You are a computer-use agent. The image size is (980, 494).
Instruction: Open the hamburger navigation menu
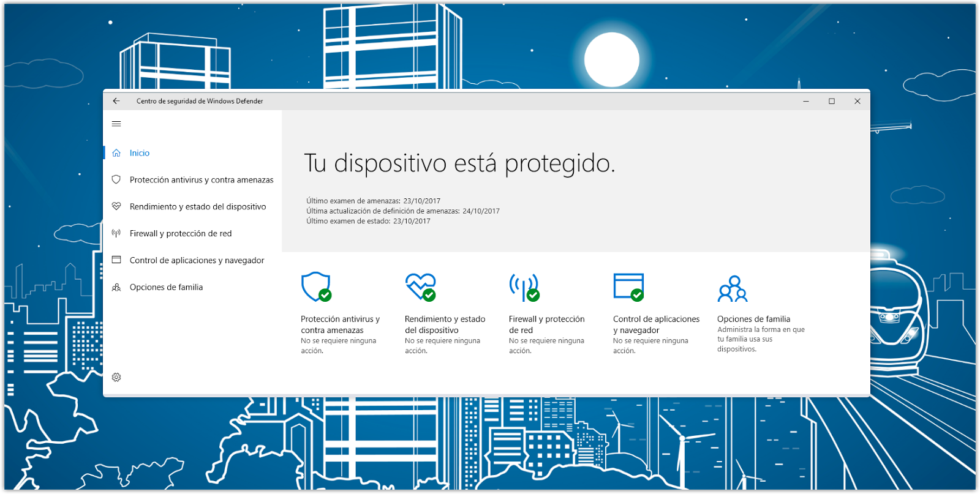pyautogui.click(x=116, y=124)
